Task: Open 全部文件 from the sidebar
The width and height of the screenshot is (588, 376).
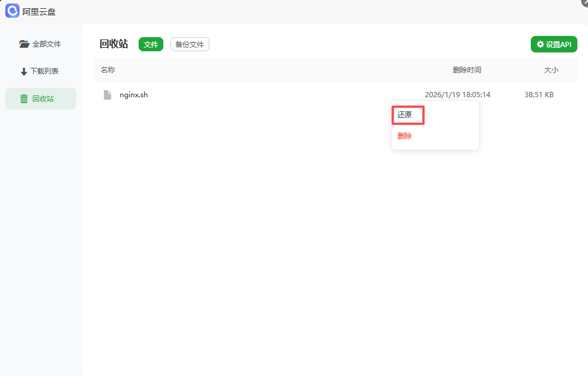Action: [40, 43]
